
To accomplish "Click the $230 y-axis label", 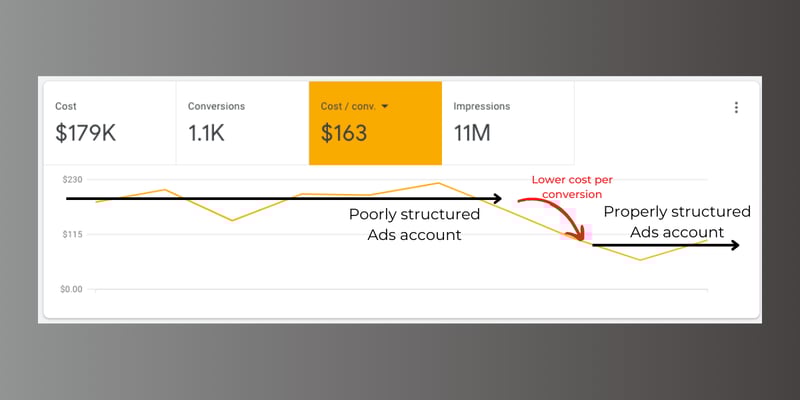I will click(x=72, y=179).
